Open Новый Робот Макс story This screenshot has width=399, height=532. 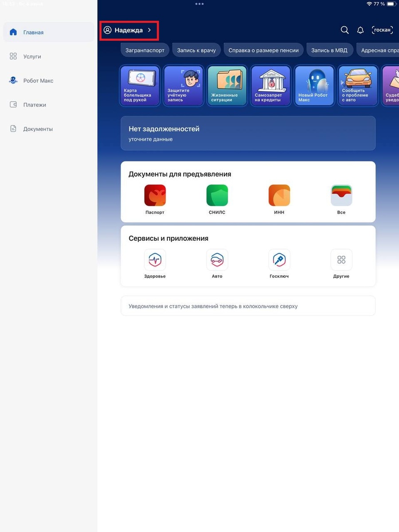tap(314, 86)
